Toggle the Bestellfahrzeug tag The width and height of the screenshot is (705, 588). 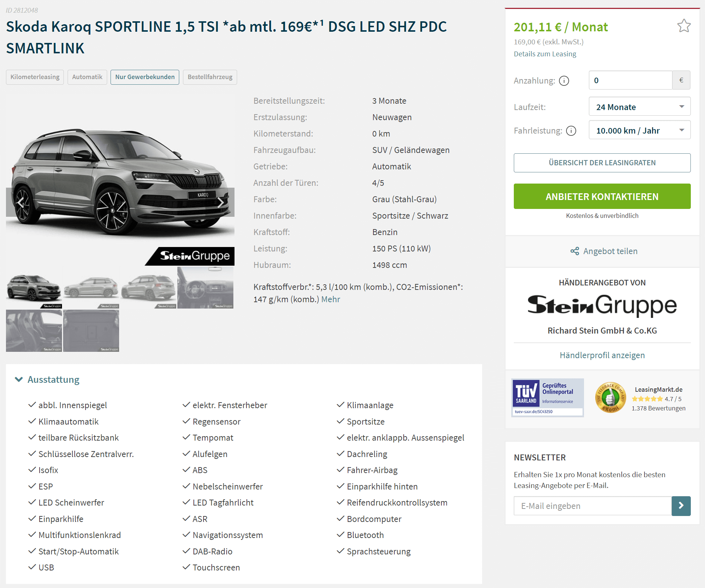click(x=210, y=77)
